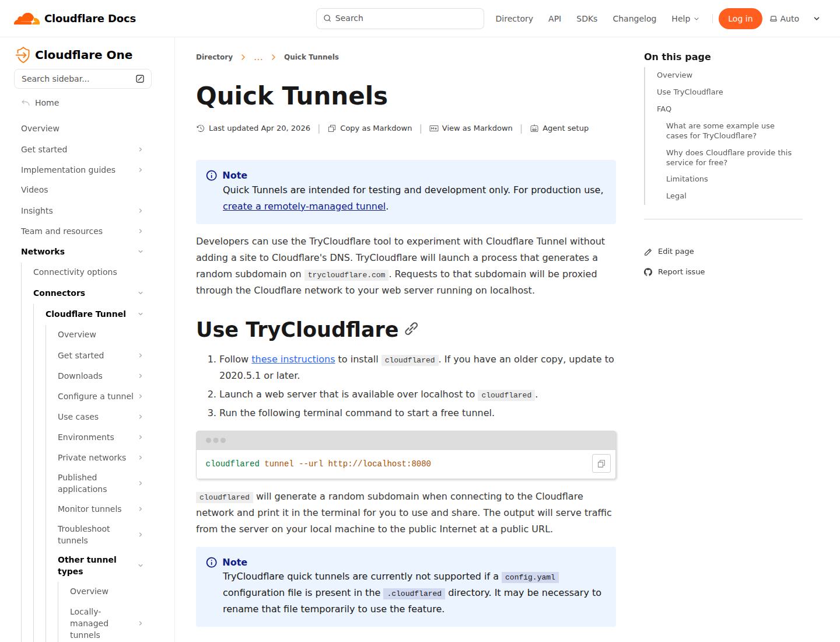Jump to Use TryCloudflare in On this page
840x642 pixels.
[x=689, y=92]
